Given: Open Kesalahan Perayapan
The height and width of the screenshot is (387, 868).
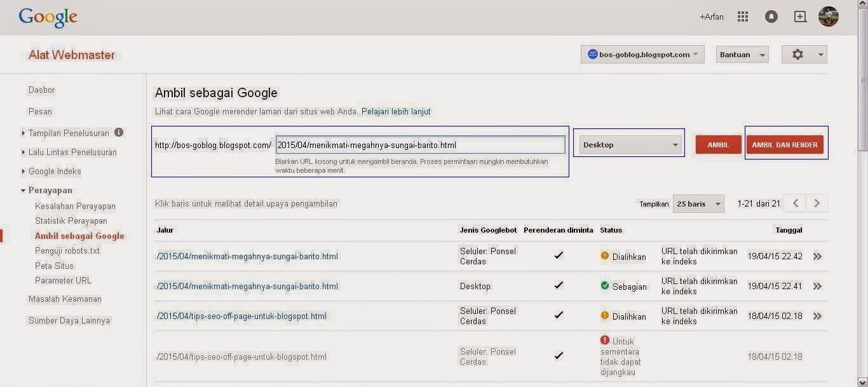Looking at the screenshot, I should [x=75, y=207].
